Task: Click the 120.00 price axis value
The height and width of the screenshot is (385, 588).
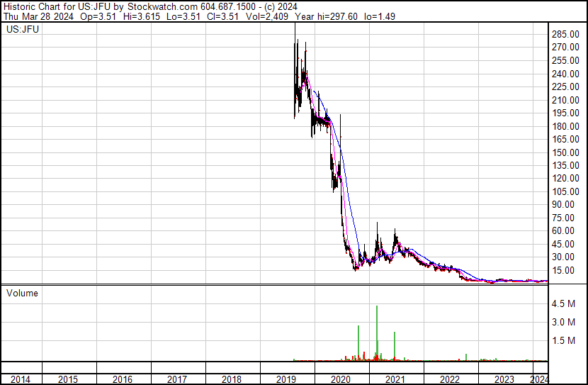Action: [565, 178]
